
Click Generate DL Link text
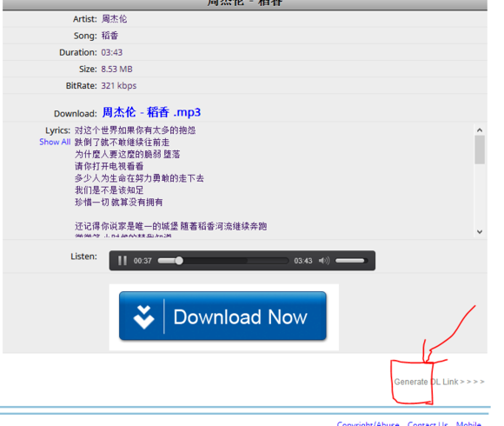pyautogui.click(x=426, y=382)
